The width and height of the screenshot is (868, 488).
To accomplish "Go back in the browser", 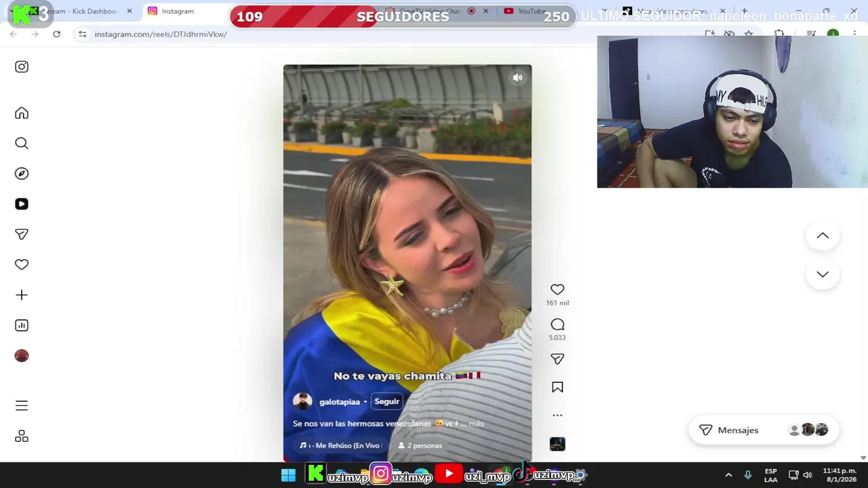I will [13, 34].
